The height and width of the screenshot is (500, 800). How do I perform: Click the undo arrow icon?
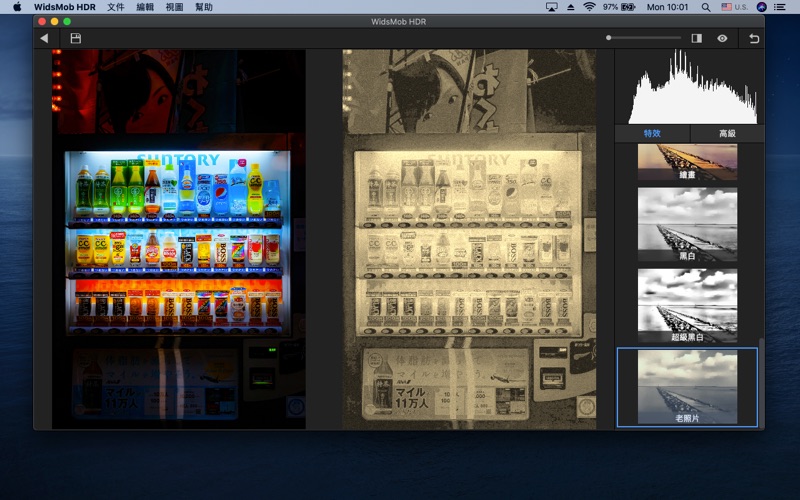click(754, 39)
